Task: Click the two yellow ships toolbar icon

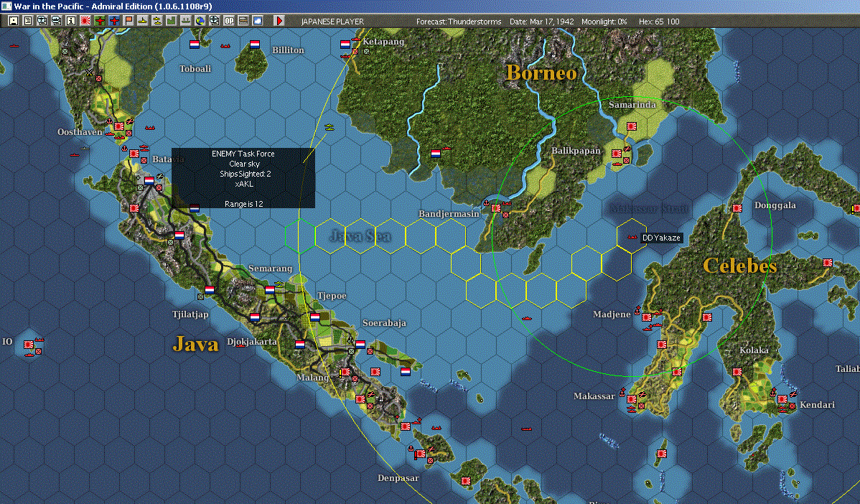Action: click(x=157, y=21)
